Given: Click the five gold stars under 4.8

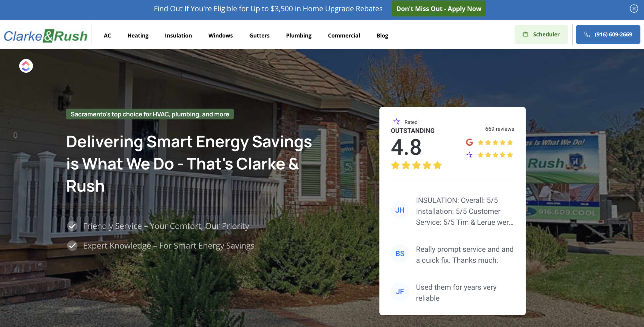Looking at the screenshot, I should coord(416,166).
